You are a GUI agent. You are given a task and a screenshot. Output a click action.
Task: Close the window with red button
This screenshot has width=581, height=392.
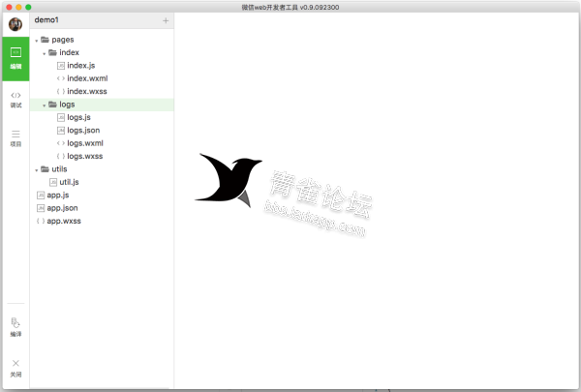(9, 7)
